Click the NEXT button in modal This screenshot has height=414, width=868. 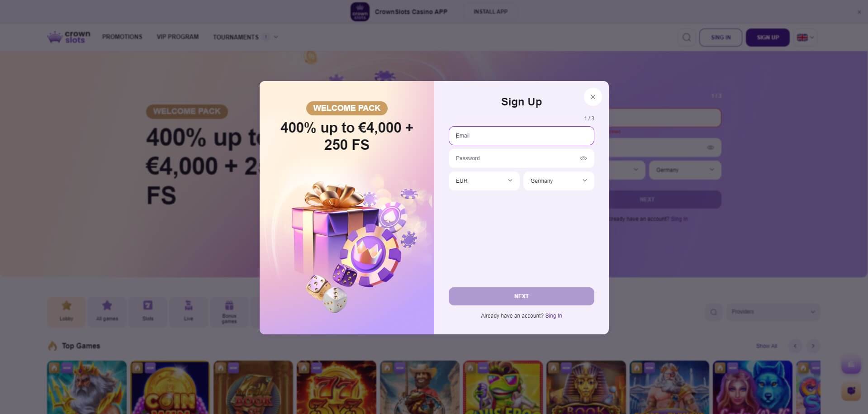tap(521, 296)
